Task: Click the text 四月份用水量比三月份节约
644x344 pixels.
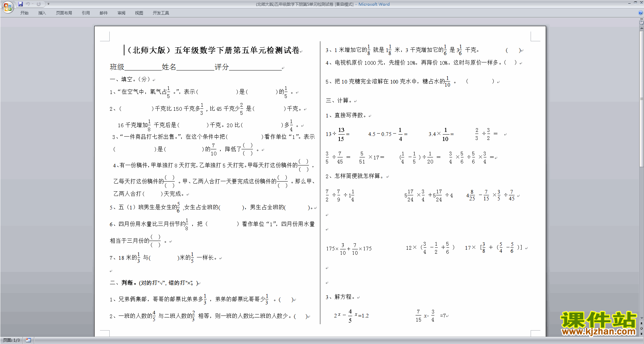Action: point(152,224)
